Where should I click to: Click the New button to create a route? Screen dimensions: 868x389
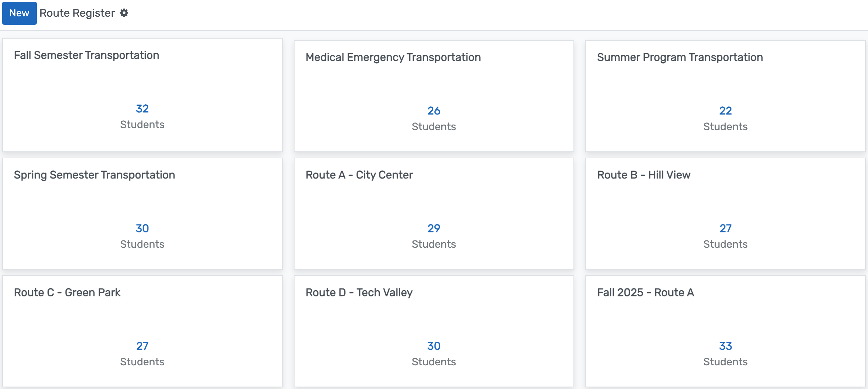click(19, 13)
